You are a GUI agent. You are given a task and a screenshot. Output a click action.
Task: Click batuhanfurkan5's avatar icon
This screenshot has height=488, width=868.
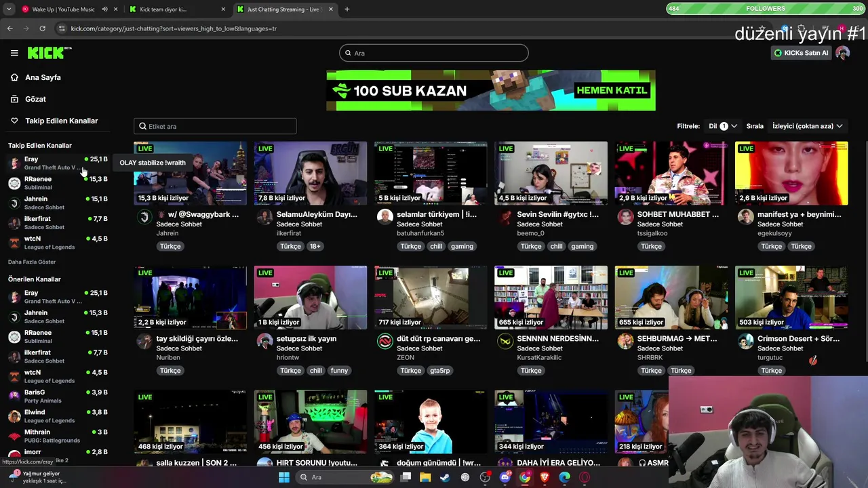click(x=384, y=217)
